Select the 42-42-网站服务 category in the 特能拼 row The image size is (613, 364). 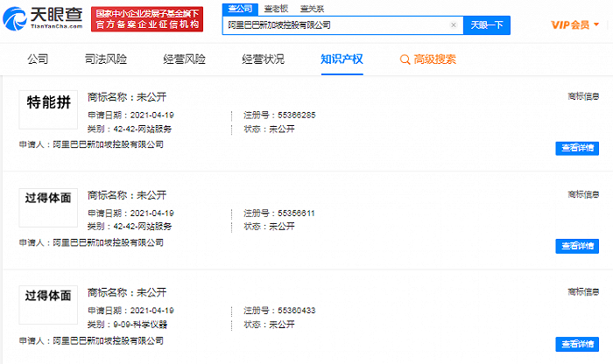[x=143, y=129]
